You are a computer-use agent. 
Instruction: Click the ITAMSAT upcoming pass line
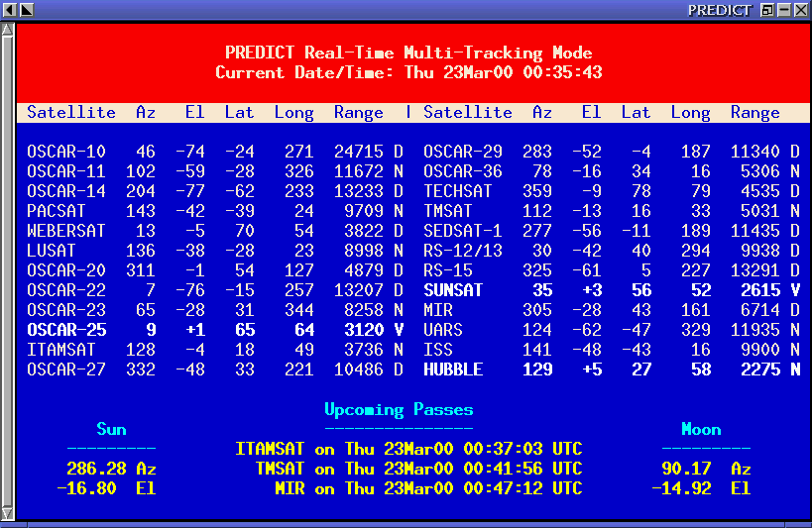(x=408, y=449)
